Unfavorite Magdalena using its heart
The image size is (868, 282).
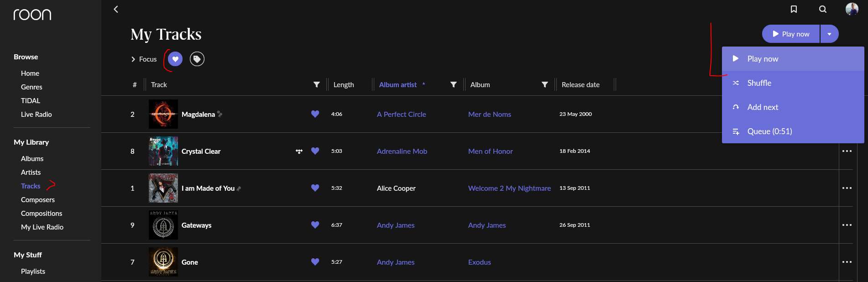[x=315, y=114]
